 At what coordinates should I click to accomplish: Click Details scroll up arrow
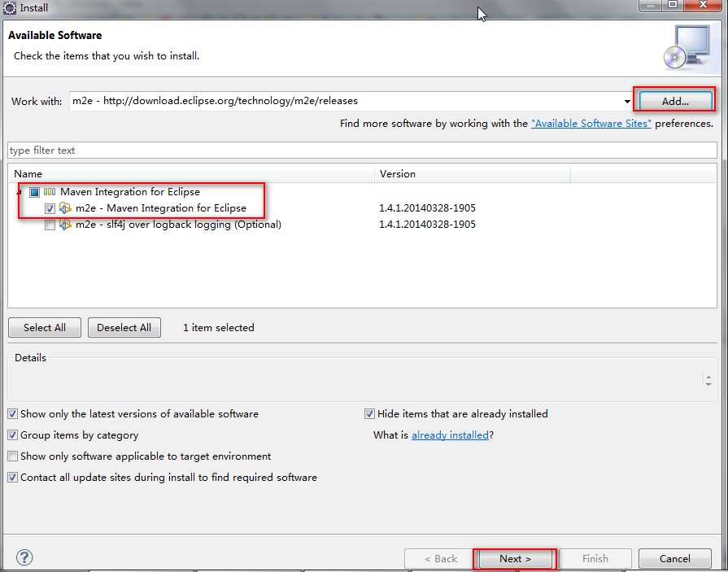pos(708,377)
